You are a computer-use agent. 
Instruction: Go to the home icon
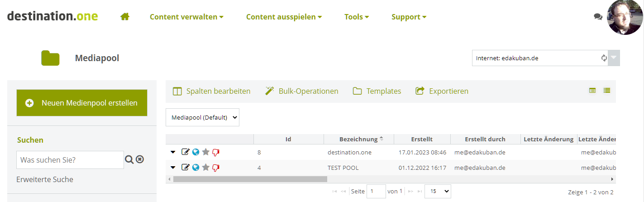tap(125, 17)
